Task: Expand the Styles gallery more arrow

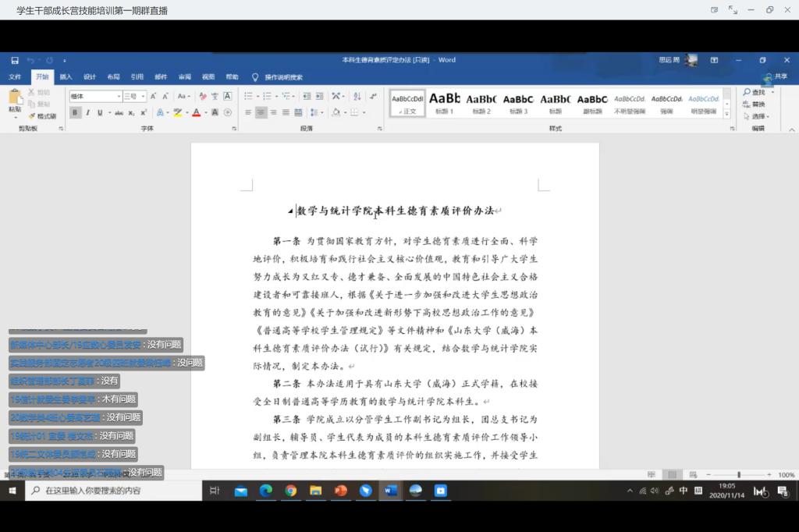Action: click(x=728, y=114)
